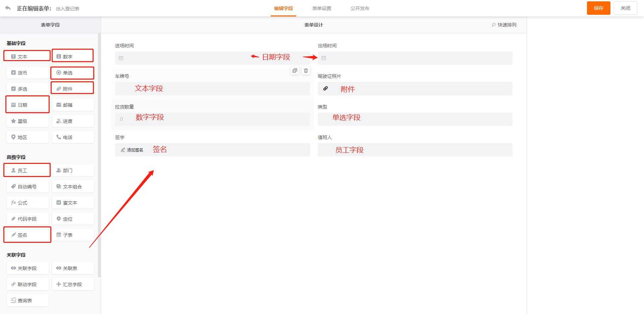Switch to the 表单设置 tab
Viewport: 644px width, 314px height.
tap(322, 8)
